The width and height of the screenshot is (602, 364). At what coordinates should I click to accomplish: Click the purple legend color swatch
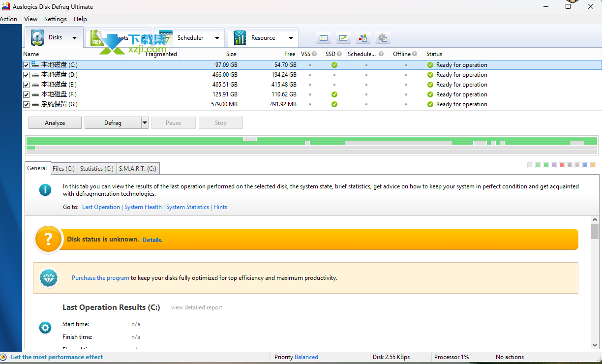click(554, 165)
